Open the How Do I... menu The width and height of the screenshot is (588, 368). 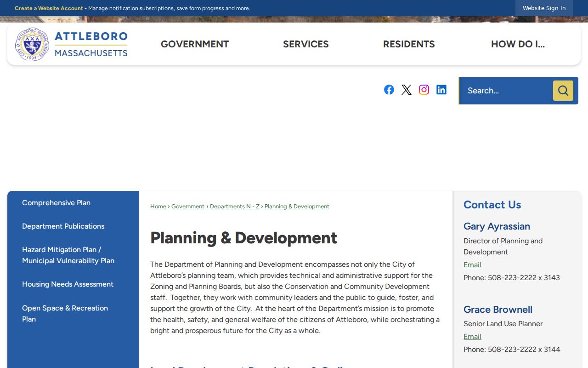[x=518, y=44]
